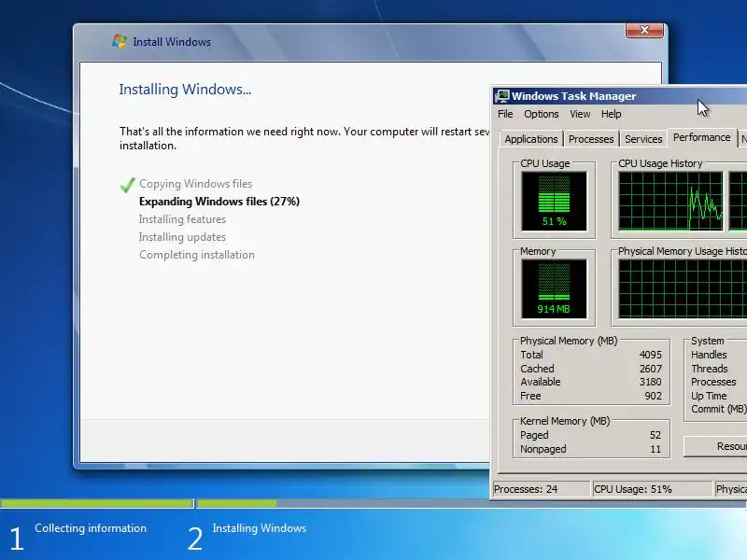Click the Collecting information progress bar
Image resolution: width=747 pixels, height=560 pixels.
click(97, 503)
